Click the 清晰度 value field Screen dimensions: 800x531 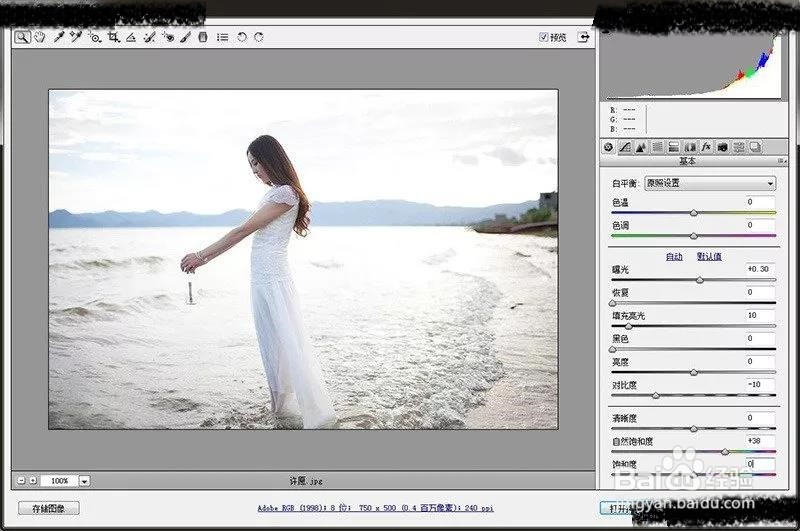click(x=760, y=418)
